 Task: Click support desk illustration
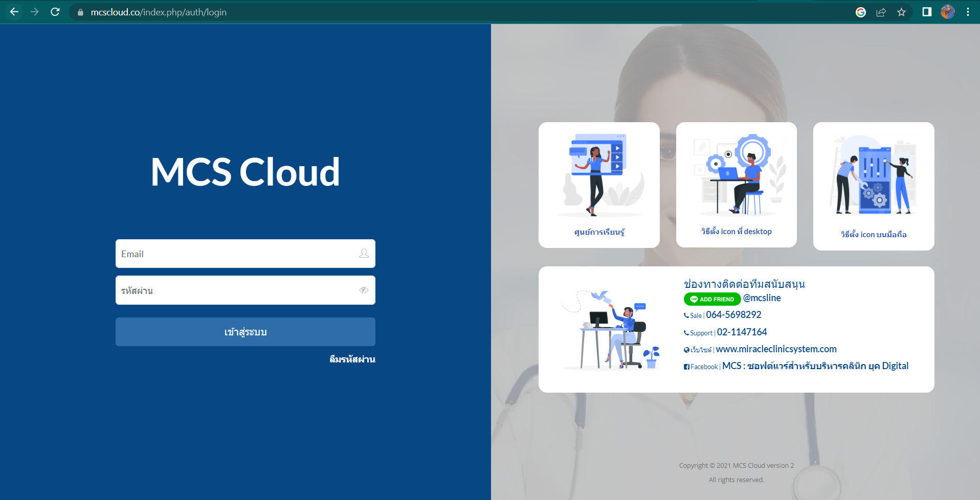point(611,330)
